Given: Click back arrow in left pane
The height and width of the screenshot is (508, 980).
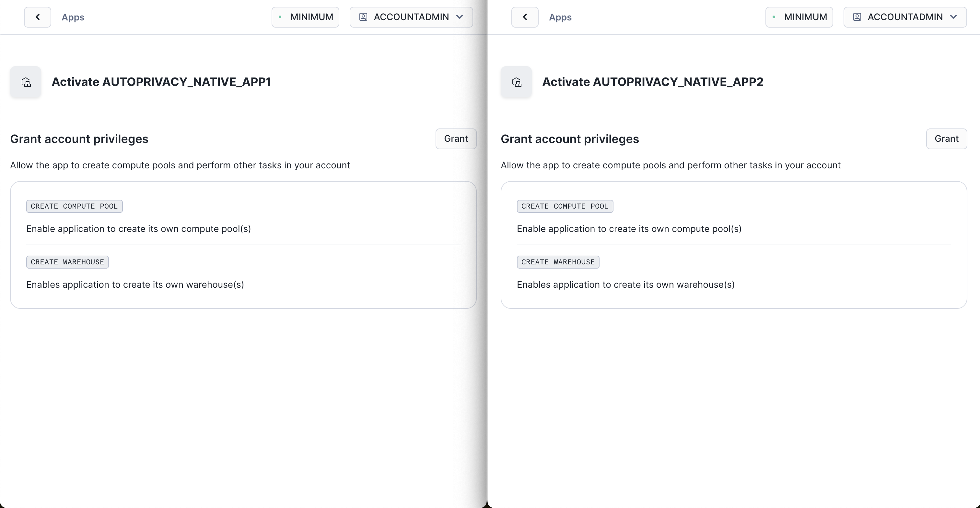Looking at the screenshot, I should pos(37,17).
